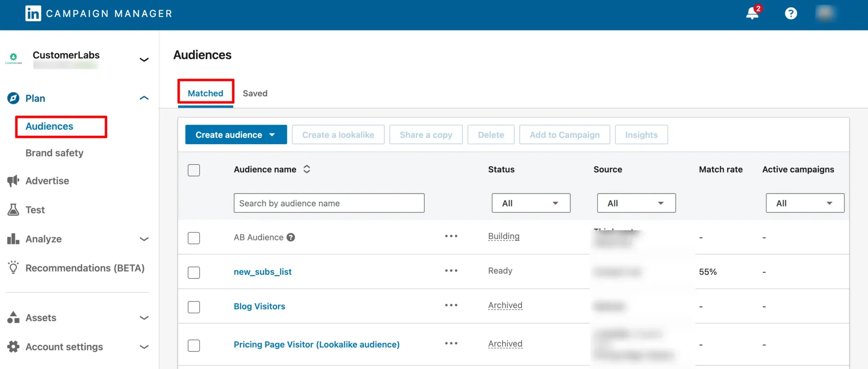Open the Create audience dropdown
Screen dimensions: 868x369
236,134
